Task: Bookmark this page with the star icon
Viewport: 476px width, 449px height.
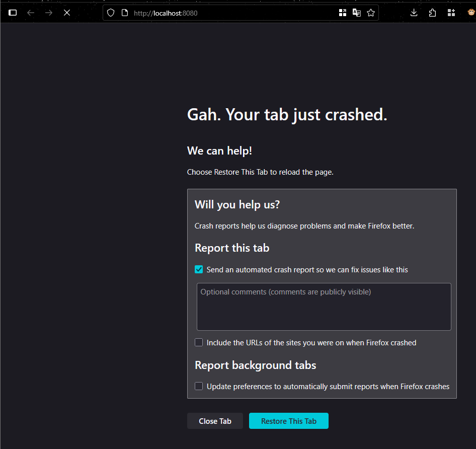Action: tap(371, 13)
